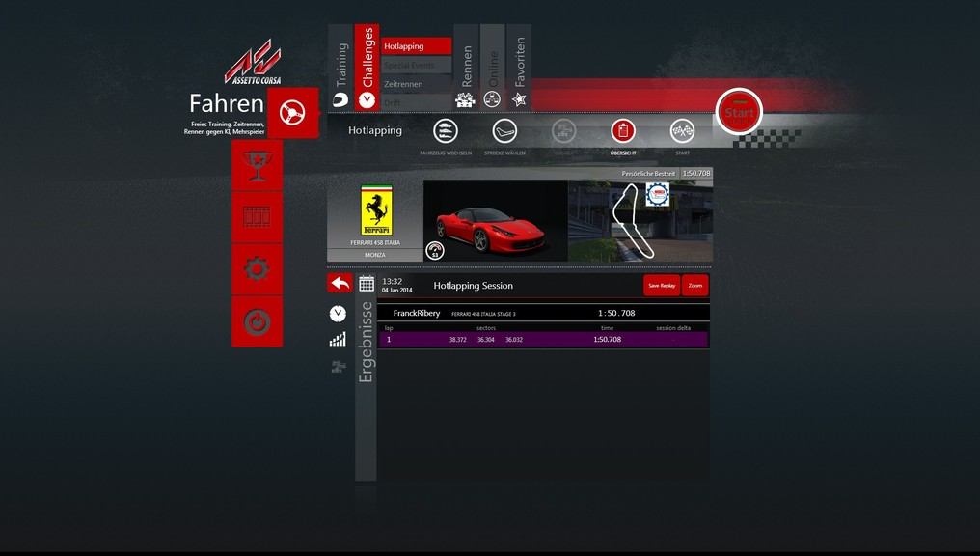This screenshot has width=980, height=556.
Task: Choose Hotlapping in Challenges submenu
Action: 417,46
